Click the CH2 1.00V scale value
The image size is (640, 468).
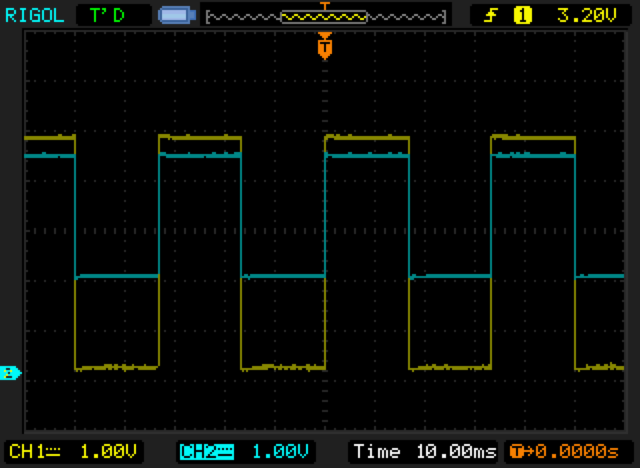(x=280, y=452)
